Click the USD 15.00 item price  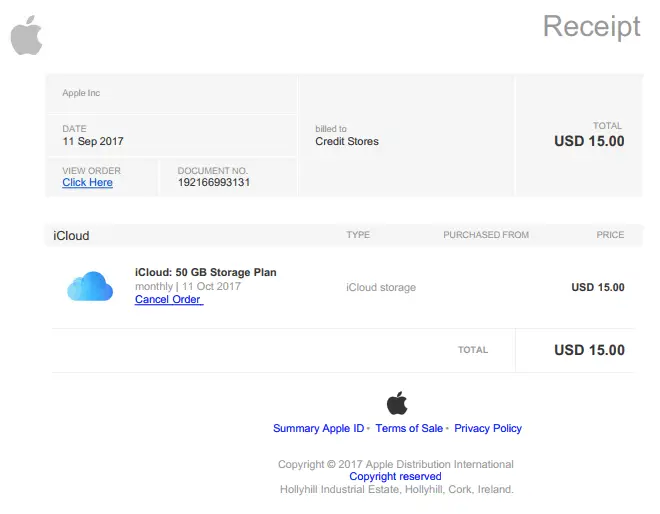pos(598,288)
